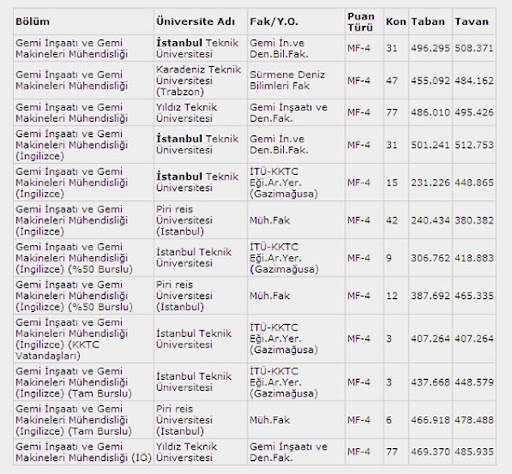Image resolution: width=512 pixels, height=474 pixels.
Task: Click the Taban value 437.668
Action: [430, 382]
